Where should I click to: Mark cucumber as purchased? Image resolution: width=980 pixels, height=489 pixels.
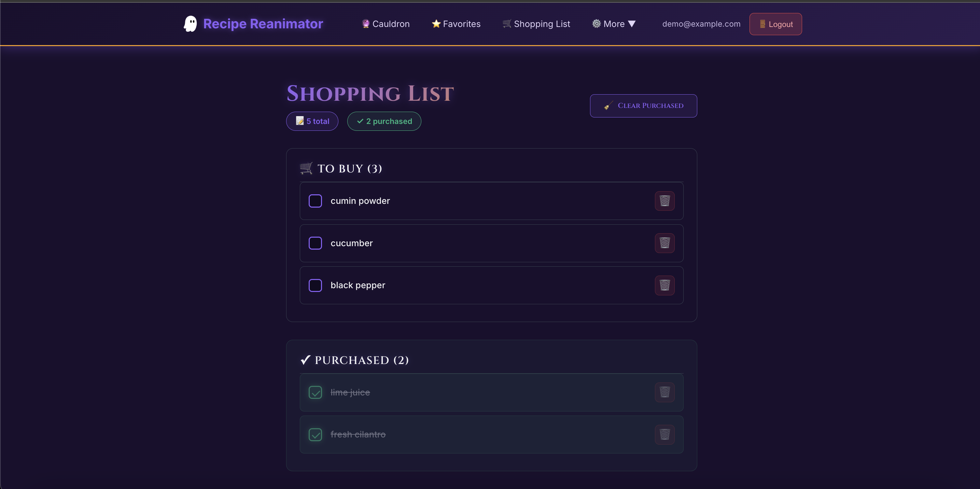[315, 243]
